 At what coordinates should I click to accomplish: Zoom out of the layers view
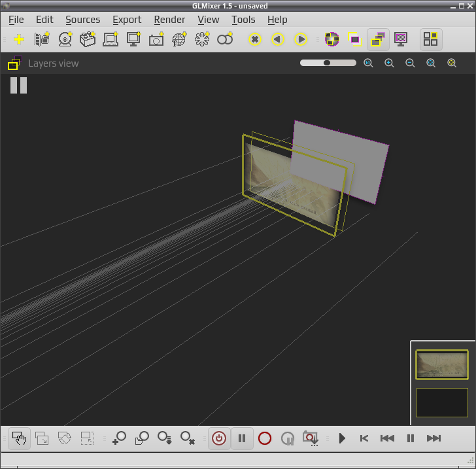(x=410, y=63)
